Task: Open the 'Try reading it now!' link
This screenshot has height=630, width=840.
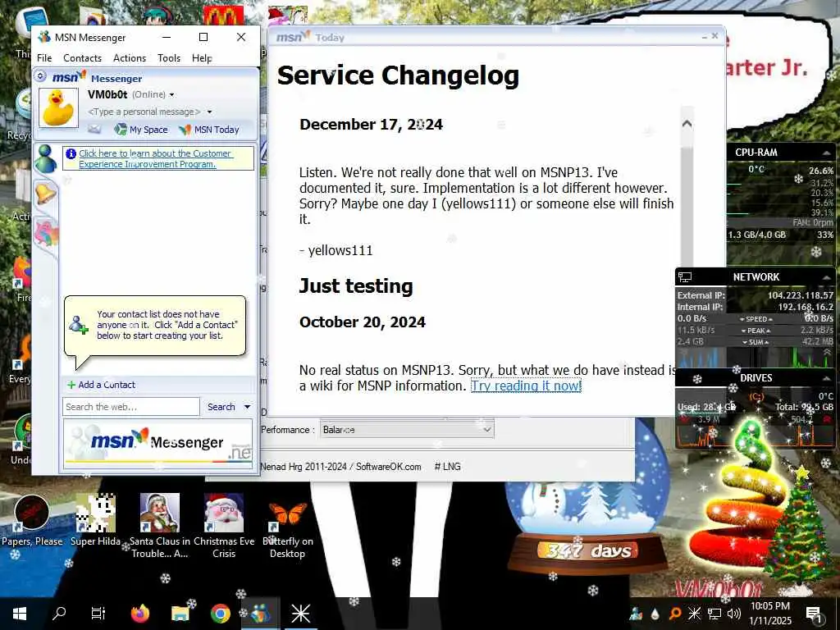Action: click(x=526, y=386)
